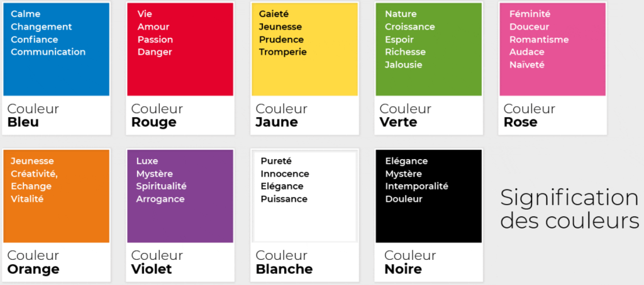This screenshot has height=285, width=644.
Task: Select the 'Couleur Jaune' caption
Action: [x=281, y=115]
